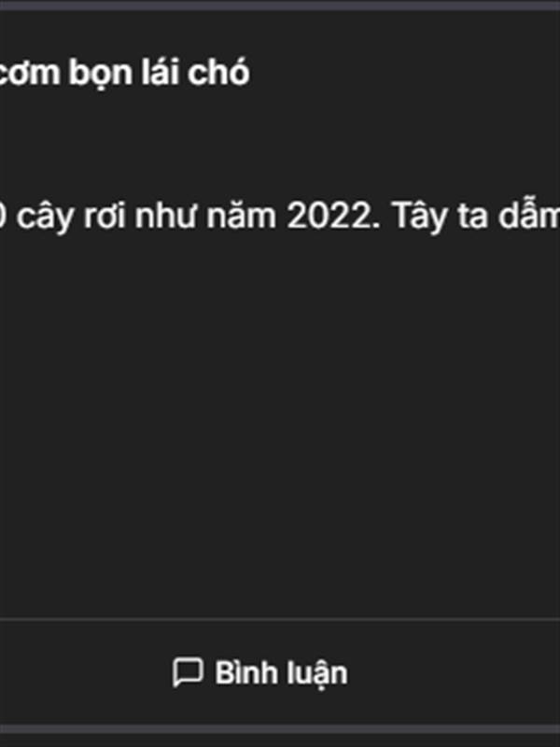Viewport: 560px width, 747px height.
Task: Click the truncated word 'dẫm' at the text edge
Action: 529,216
